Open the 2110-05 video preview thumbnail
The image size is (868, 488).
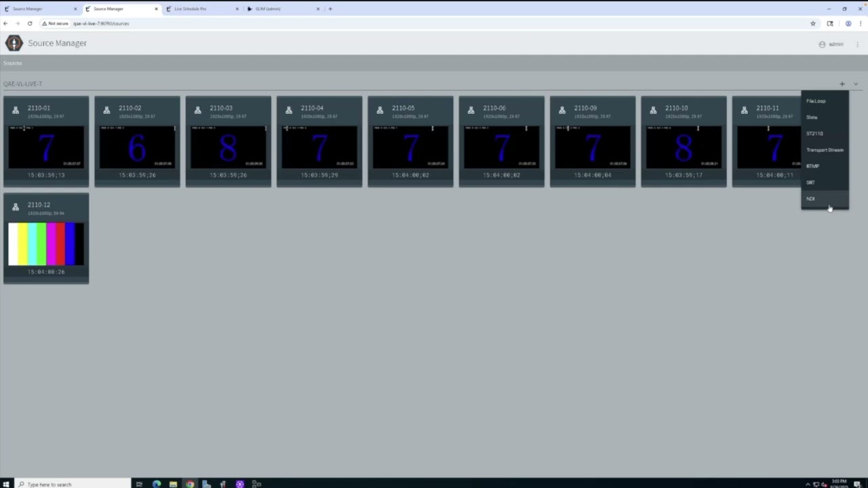[410, 147]
